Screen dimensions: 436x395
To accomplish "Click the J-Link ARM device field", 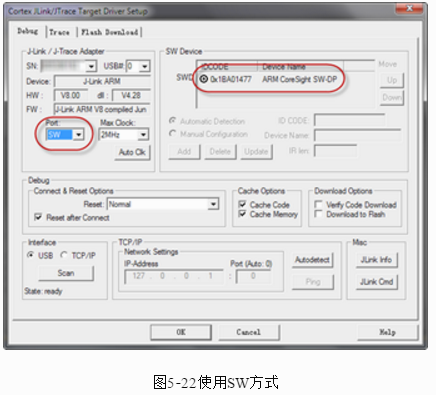I will coord(102,81).
